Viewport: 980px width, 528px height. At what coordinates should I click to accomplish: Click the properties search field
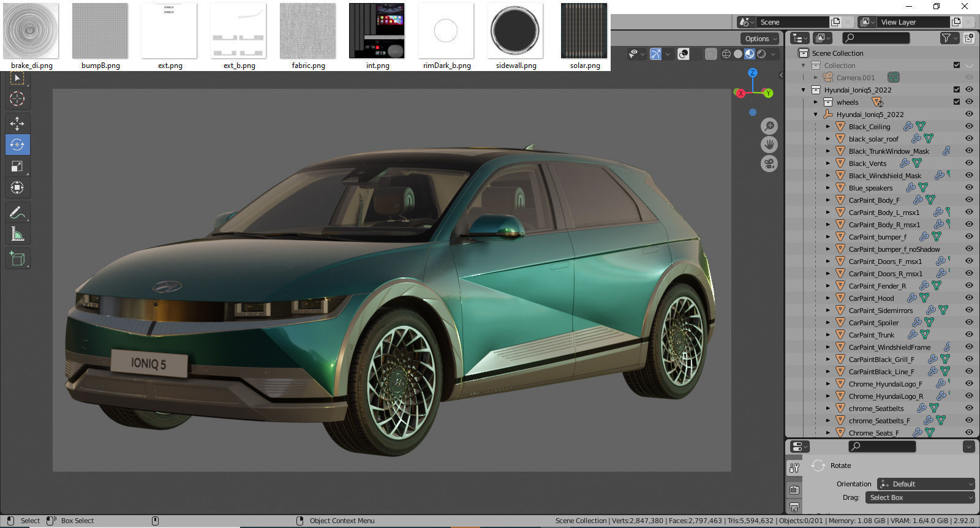click(x=882, y=447)
